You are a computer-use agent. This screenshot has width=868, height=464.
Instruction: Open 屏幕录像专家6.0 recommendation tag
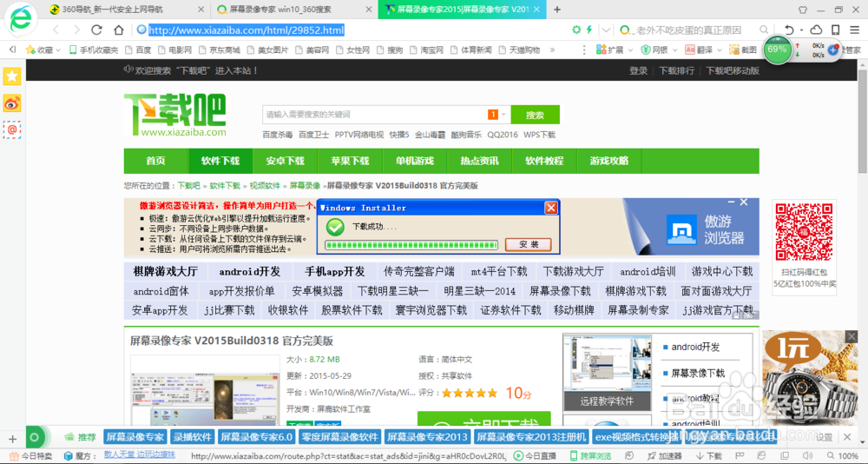click(x=256, y=437)
